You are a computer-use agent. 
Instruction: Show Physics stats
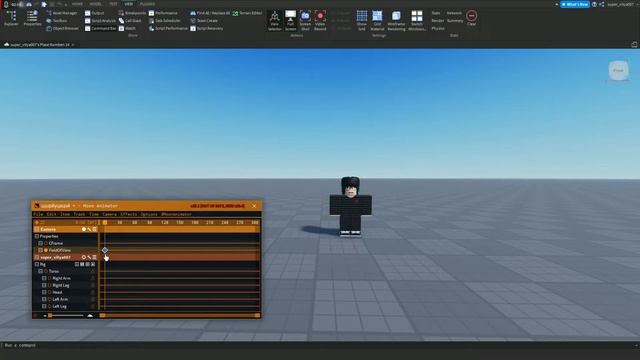point(438,29)
